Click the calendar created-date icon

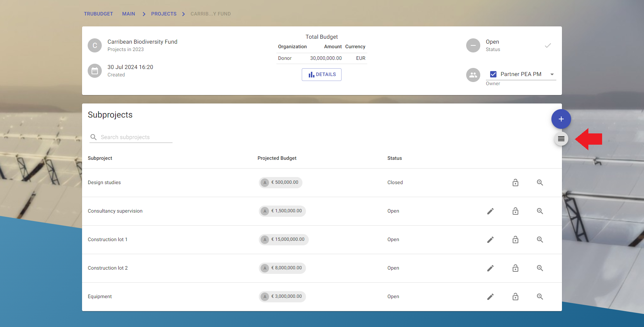tap(95, 71)
